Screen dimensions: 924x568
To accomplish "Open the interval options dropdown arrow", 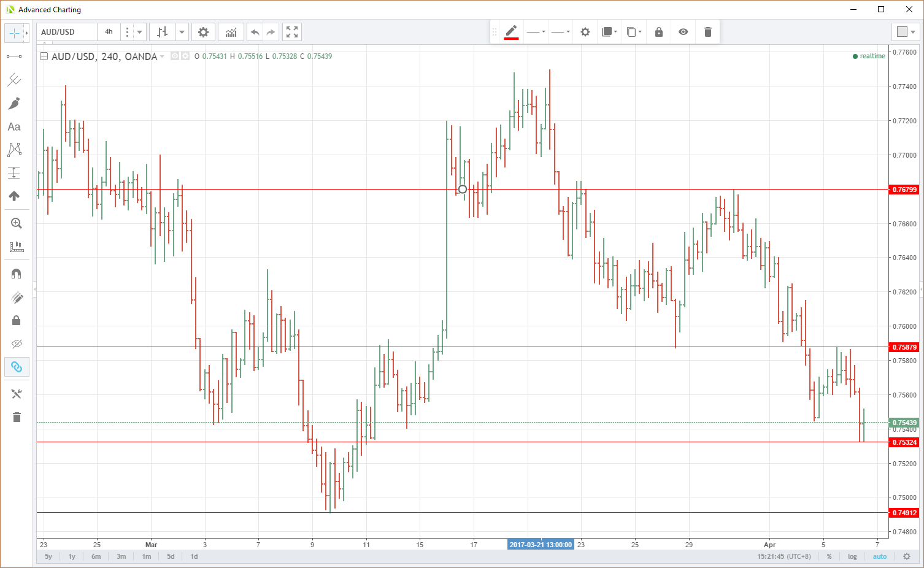I will click(x=140, y=32).
